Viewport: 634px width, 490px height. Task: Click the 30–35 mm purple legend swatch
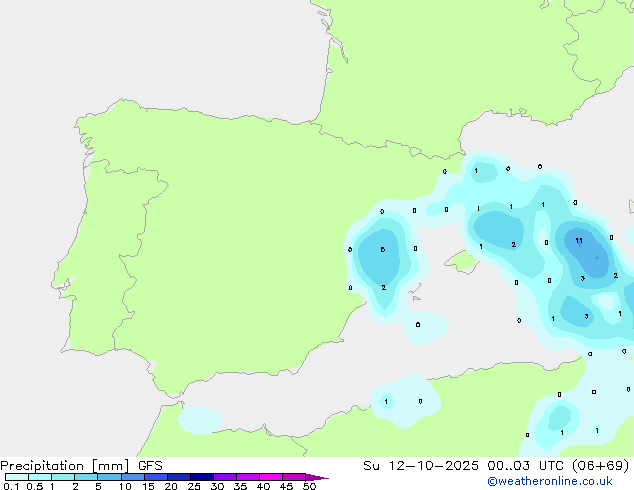coord(225,477)
